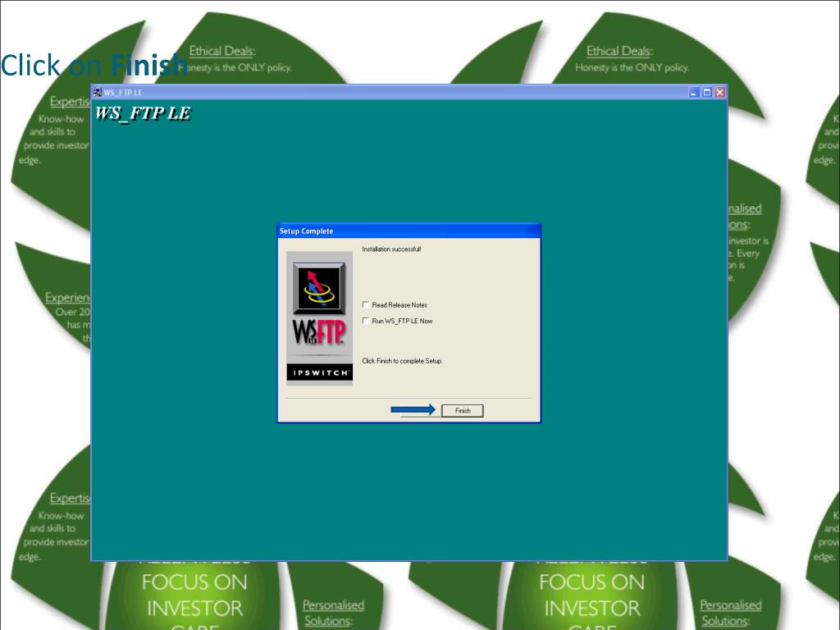840x630 pixels.
Task: Click the Finish button
Action: click(x=463, y=410)
